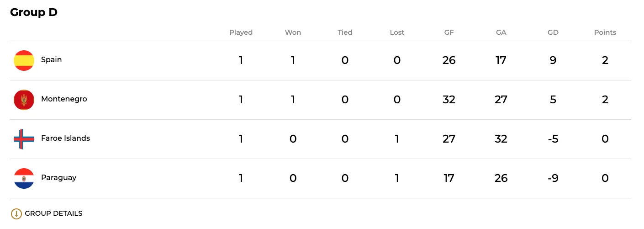This screenshot has height=229, width=644.
Task: Click the Played column header
Action: point(241,32)
